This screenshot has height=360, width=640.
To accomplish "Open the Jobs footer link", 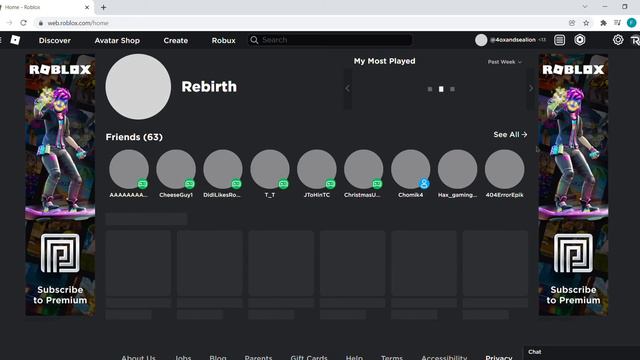I will 183,357.
